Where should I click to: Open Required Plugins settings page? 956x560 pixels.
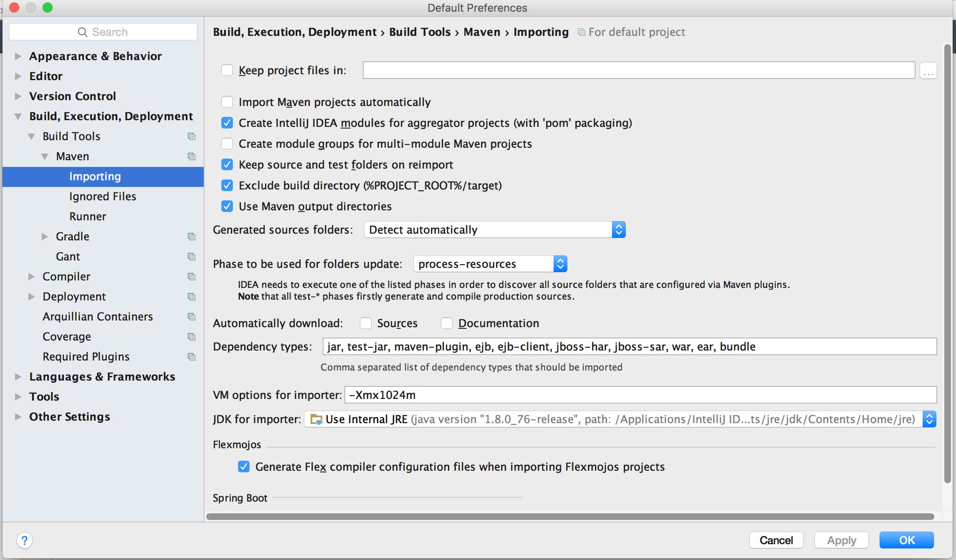(103, 357)
